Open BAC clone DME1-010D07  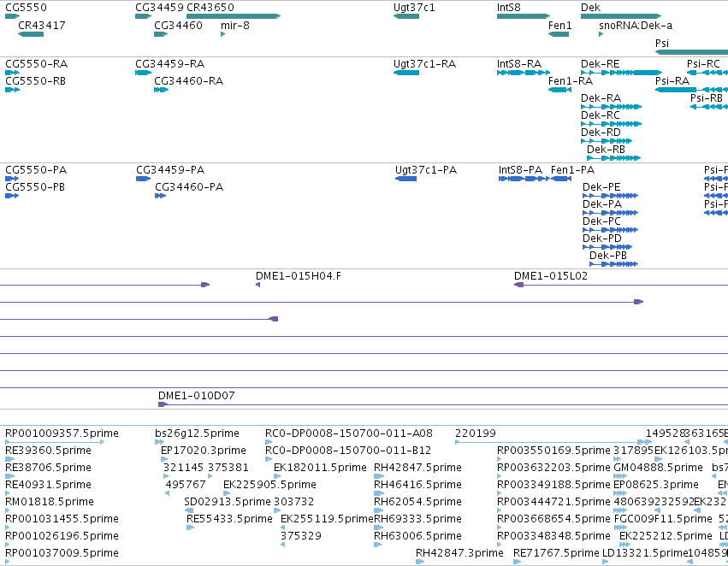(x=443, y=404)
